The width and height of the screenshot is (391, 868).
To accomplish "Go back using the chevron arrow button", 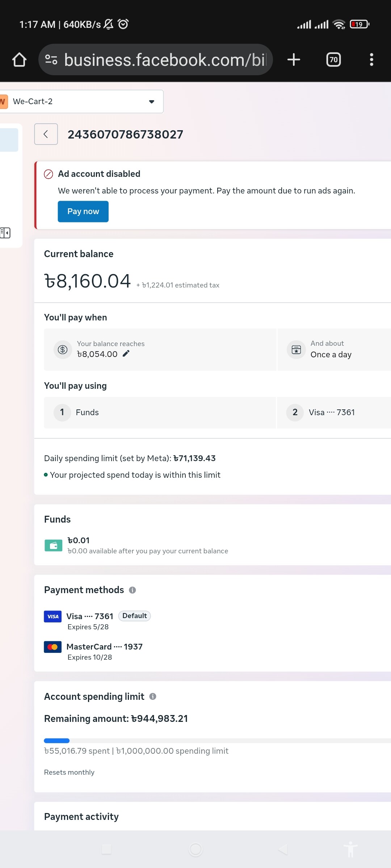I will [x=46, y=134].
